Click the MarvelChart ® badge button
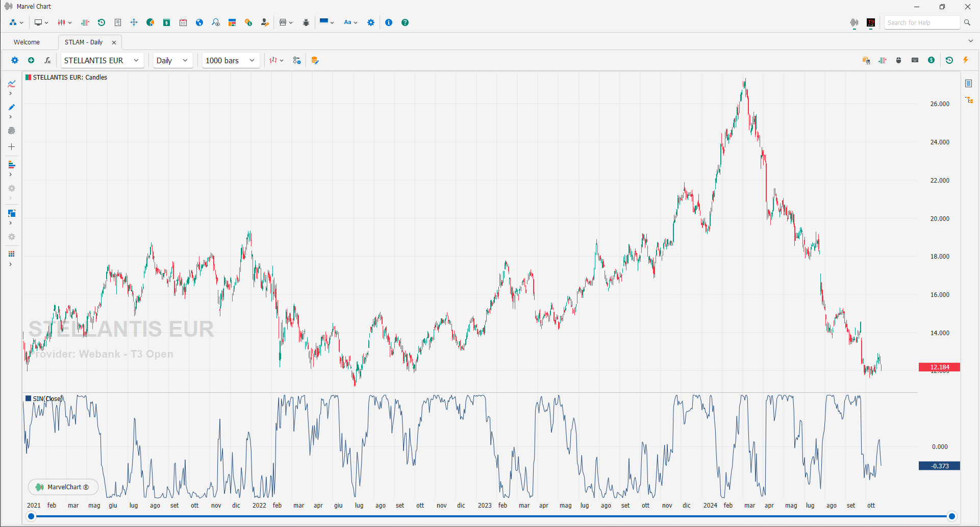This screenshot has width=980, height=527. [x=63, y=487]
